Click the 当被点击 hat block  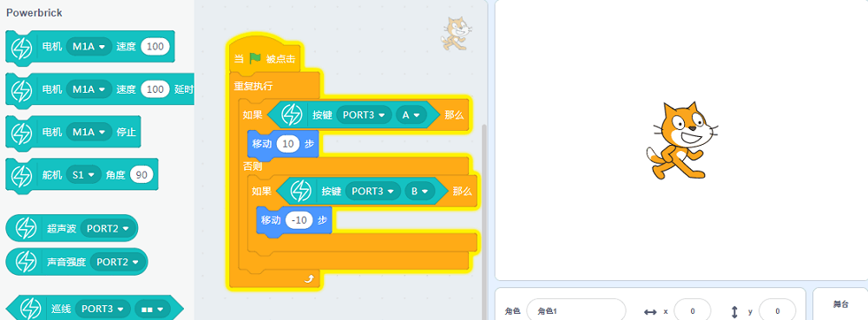265,58
